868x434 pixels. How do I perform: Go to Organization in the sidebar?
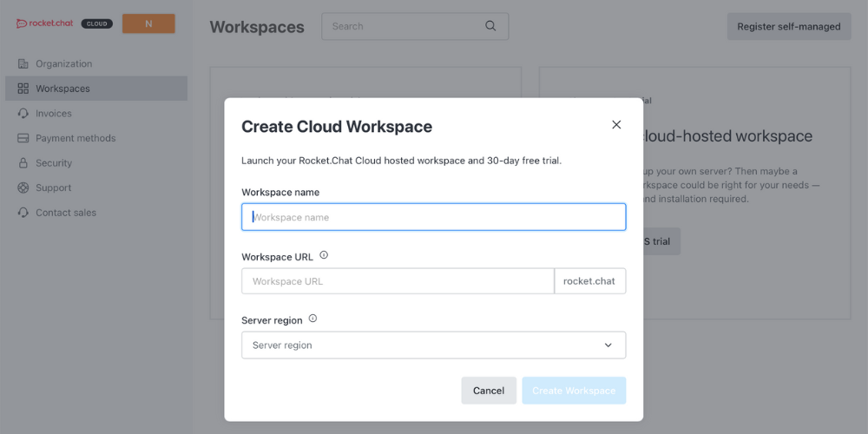(x=96, y=63)
